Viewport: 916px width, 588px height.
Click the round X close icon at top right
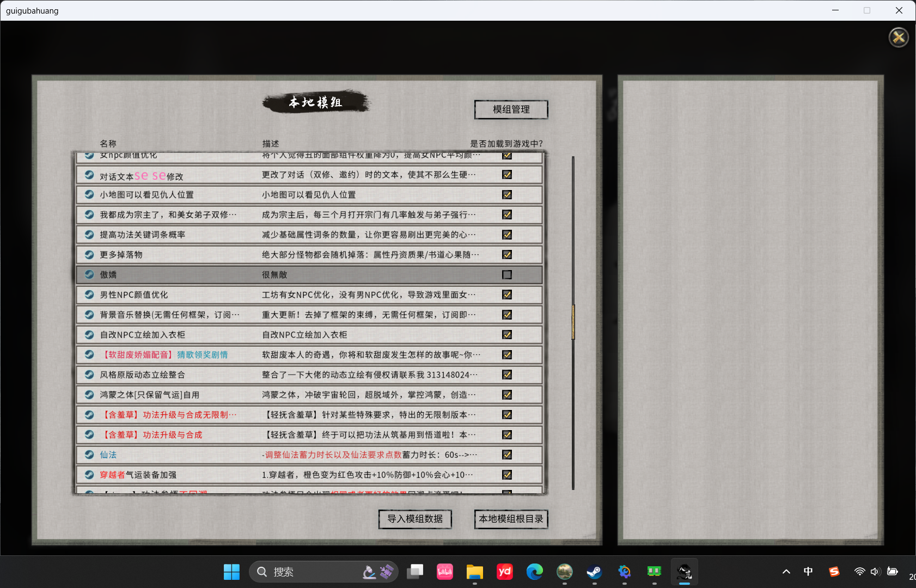click(x=899, y=38)
